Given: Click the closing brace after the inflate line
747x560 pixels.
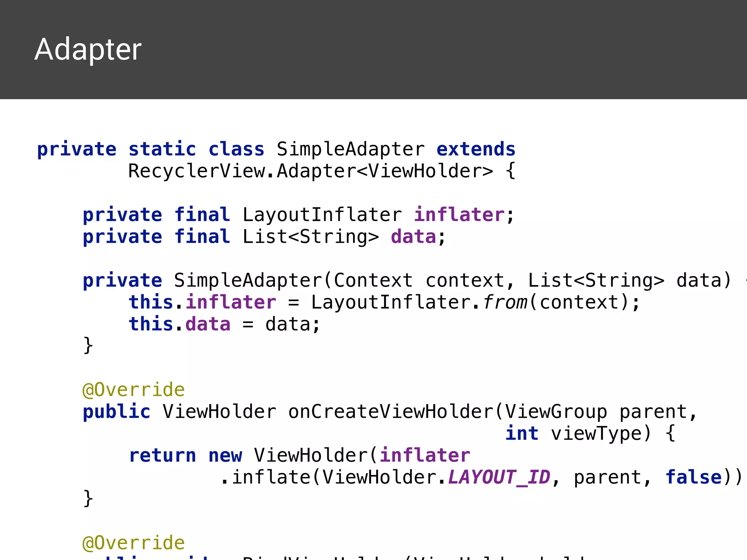Looking at the screenshot, I should pyautogui.click(x=88, y=498).
